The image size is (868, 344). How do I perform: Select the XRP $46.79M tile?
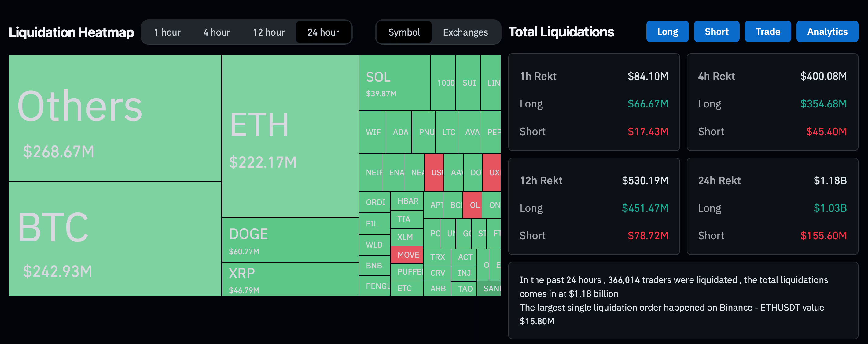pos(290,279)
